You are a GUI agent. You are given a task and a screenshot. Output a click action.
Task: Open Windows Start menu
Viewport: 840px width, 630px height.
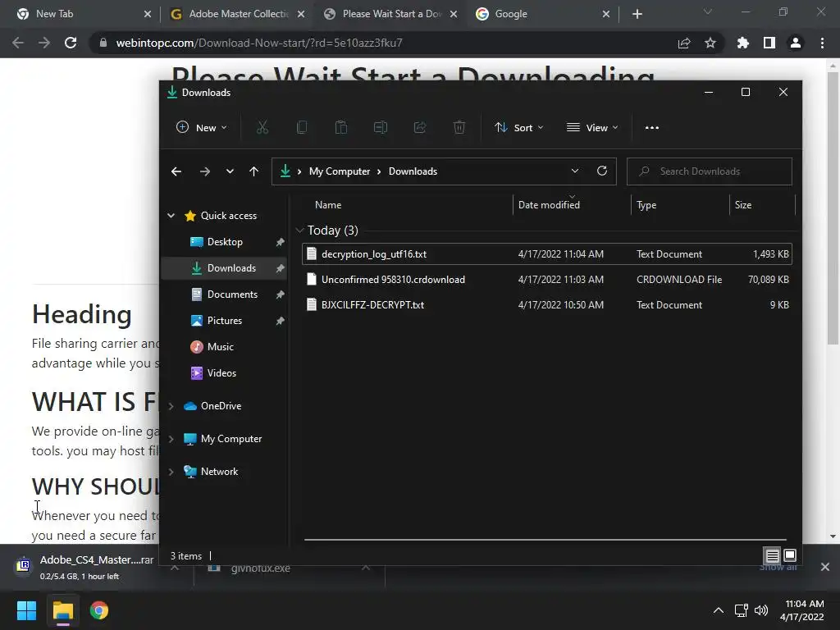point(26,610)
